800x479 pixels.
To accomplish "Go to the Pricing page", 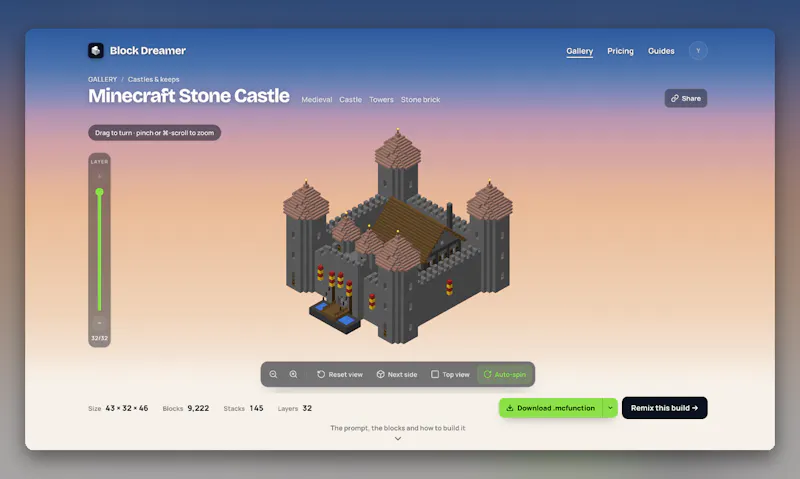I will click(620, 51).
